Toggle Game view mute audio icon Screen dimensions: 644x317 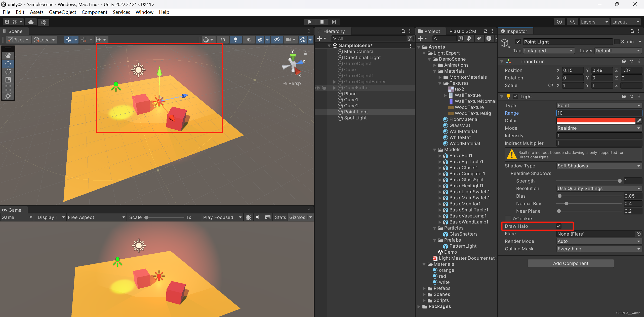point(258,217)
